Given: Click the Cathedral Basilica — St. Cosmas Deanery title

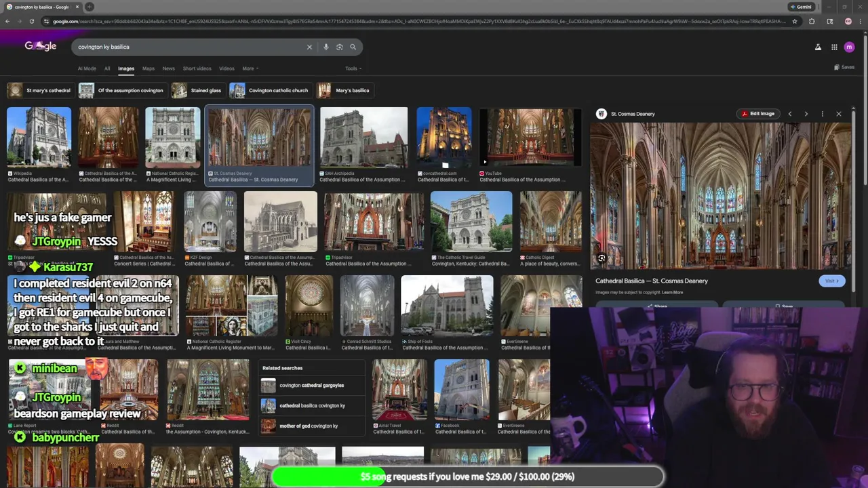Looking at the screenshot, I should tap(652, 281).
